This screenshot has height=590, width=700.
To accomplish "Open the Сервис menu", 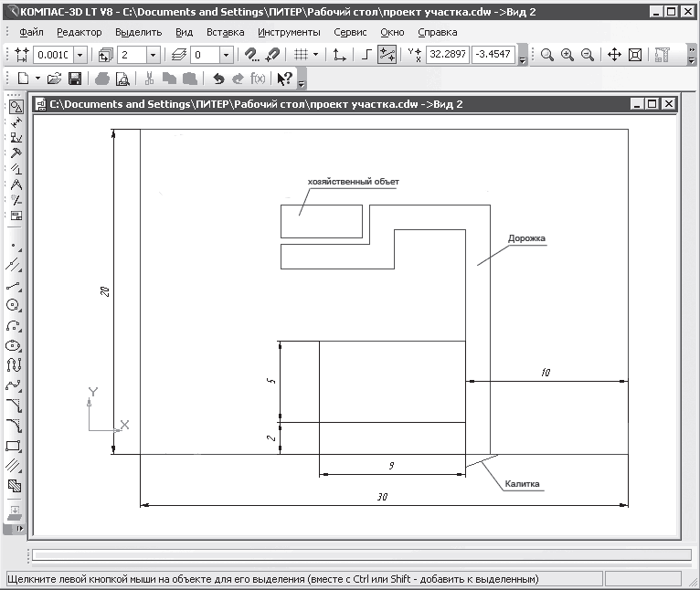I will click(350, 32).
